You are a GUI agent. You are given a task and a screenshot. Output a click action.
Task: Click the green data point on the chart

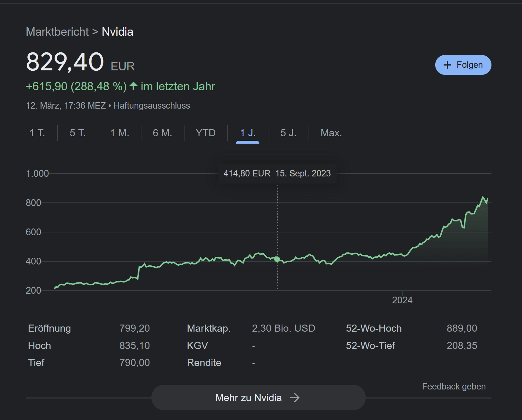(x=277, y=259)
